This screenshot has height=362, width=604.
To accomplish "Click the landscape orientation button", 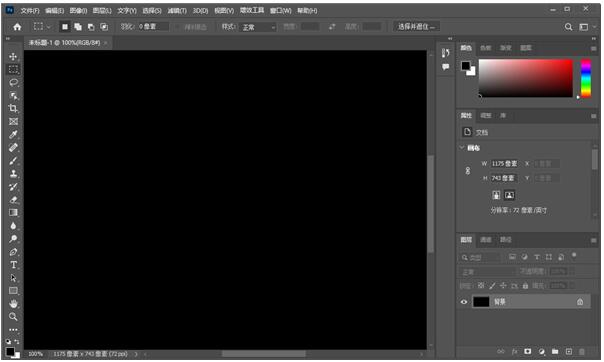I will coord(509,195).
